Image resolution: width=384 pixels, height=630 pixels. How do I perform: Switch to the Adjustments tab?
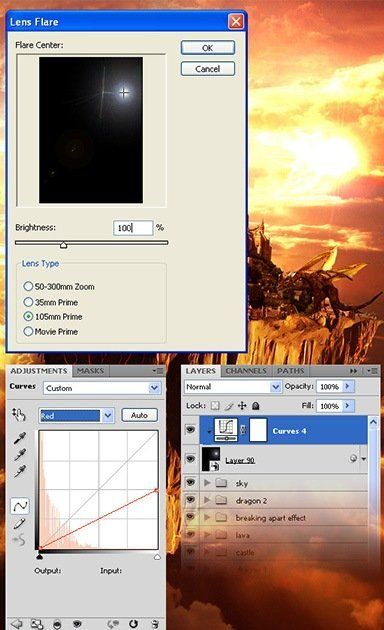click(39, 371)
